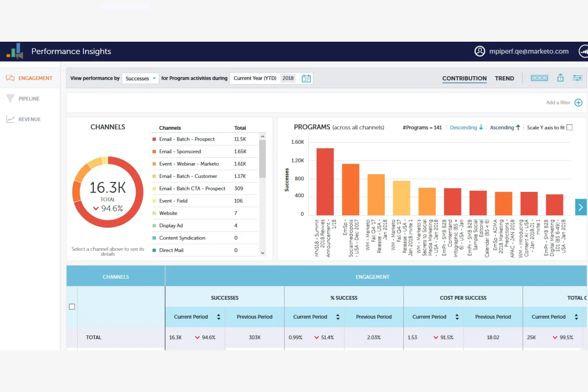The height and width of the screenshot is (392, 588).
Task: Click the Engagement sidebar icon
Action: click(x=10, y=78)
